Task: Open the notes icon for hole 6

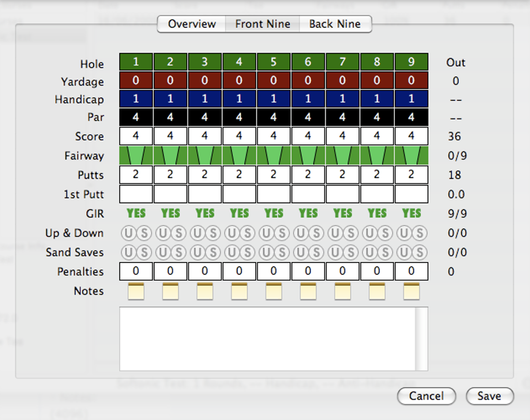Action: point(308,291)
